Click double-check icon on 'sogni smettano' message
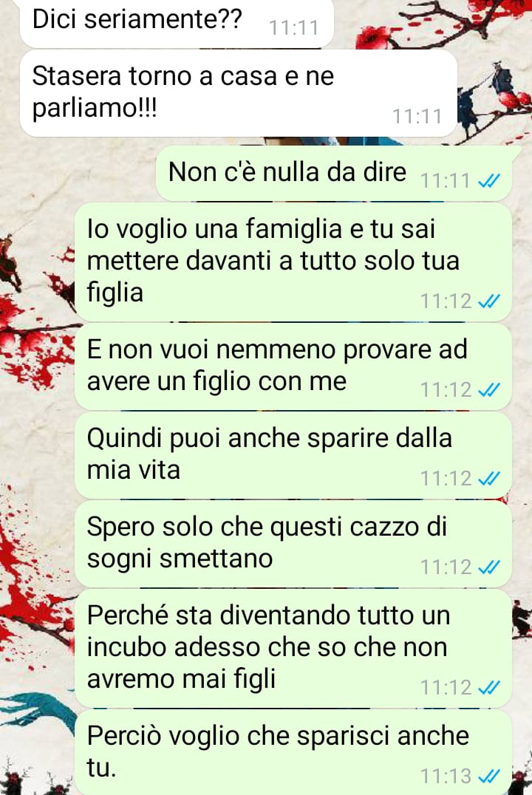 [x=489, y=567]
